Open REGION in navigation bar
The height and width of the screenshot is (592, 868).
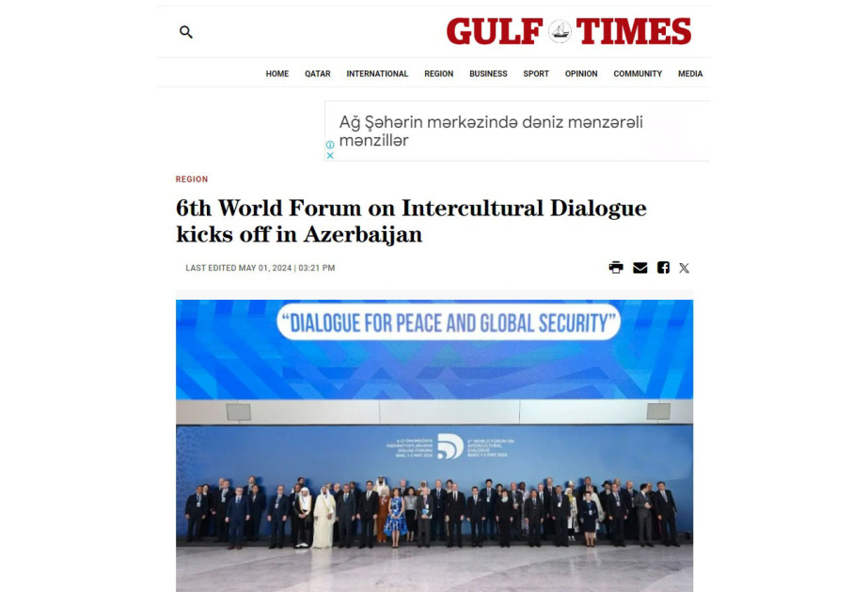(439, 73)
